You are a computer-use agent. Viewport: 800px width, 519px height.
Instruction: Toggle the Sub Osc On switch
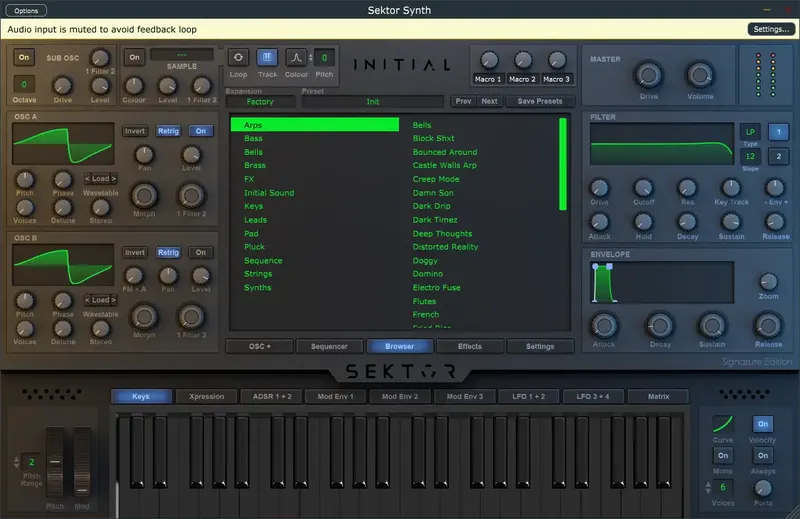[x=24, y=57]
